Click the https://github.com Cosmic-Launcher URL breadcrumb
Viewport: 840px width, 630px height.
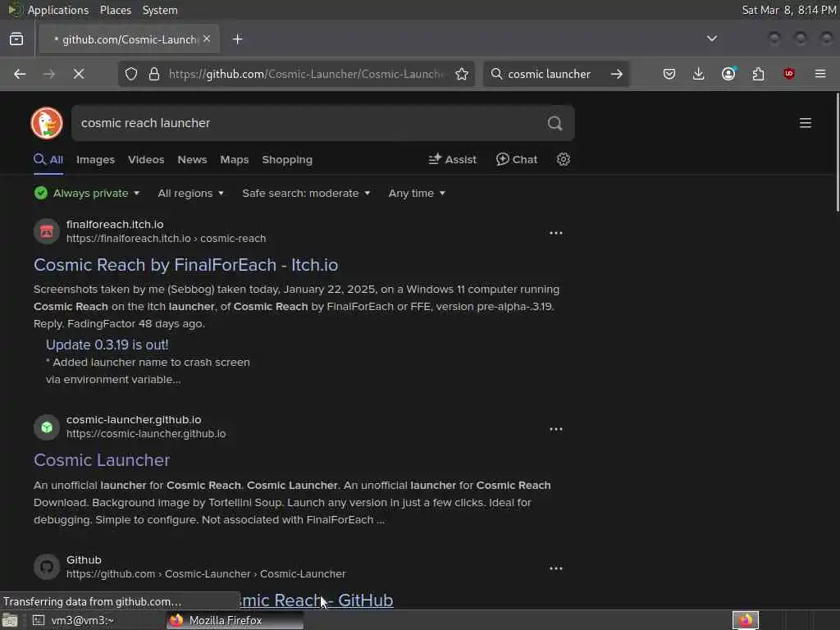coord(206,573)
